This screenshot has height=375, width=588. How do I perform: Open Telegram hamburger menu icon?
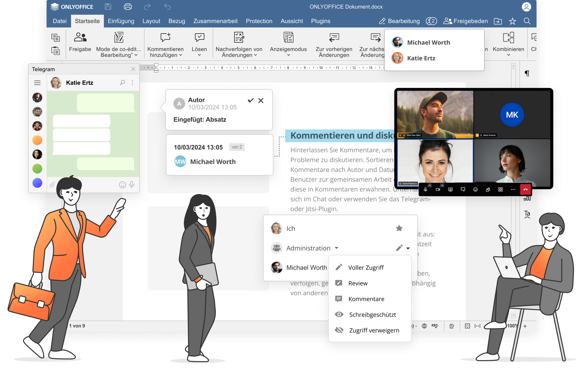tap(37, 83)
